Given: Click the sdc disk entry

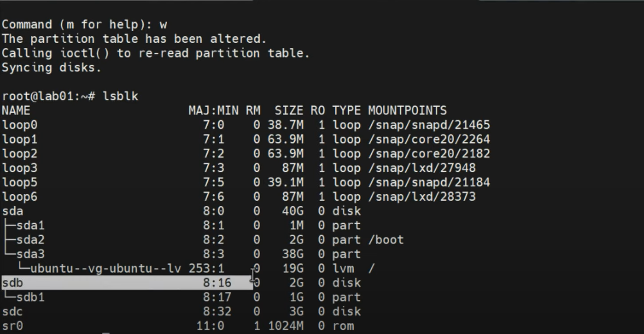Looking at the screenshot, I should (11, 311).
